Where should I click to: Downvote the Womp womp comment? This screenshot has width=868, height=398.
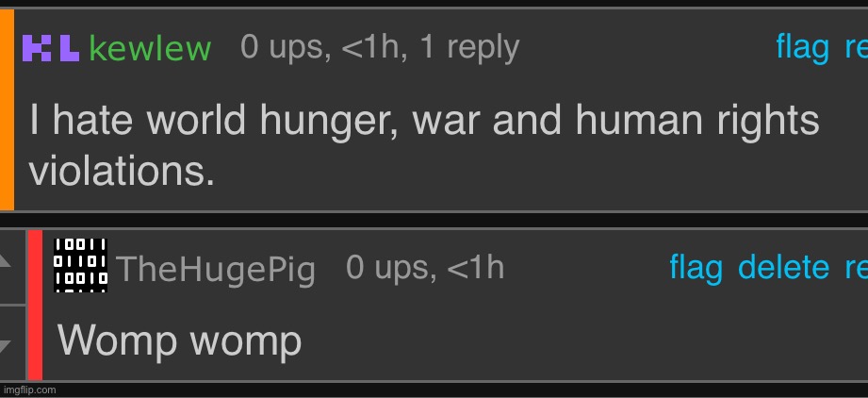13,343
